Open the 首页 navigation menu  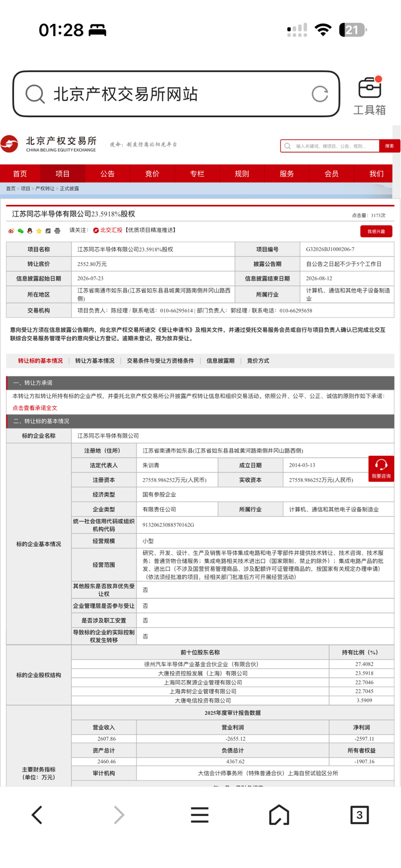click(x=20, y=174)
